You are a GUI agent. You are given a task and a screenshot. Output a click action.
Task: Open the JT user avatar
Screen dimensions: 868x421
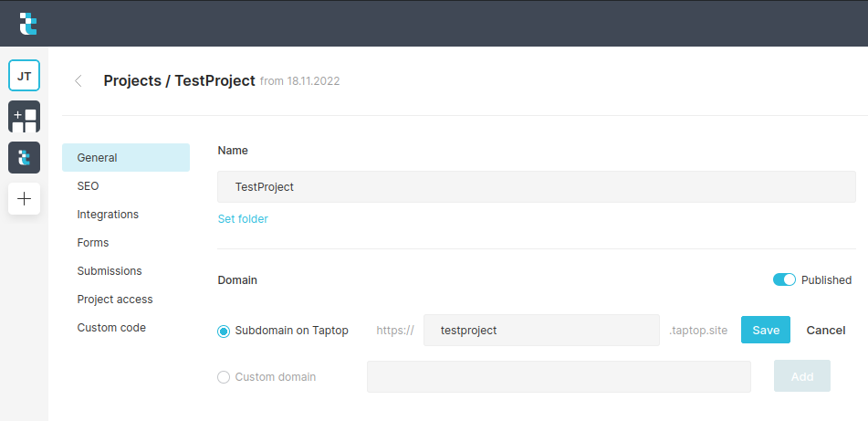[x=24, y=77]
